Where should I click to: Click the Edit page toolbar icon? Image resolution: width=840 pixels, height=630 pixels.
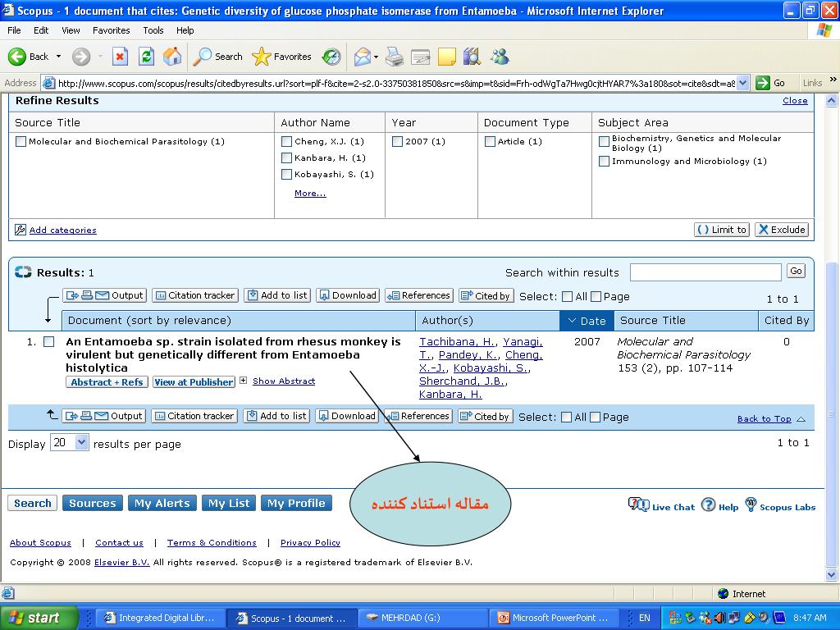(421, 57)
